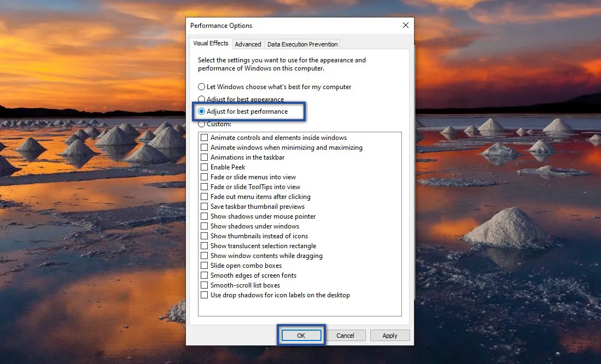The image size is (601, 364).
Task: Select the Custom option
Action: point(201,124)
